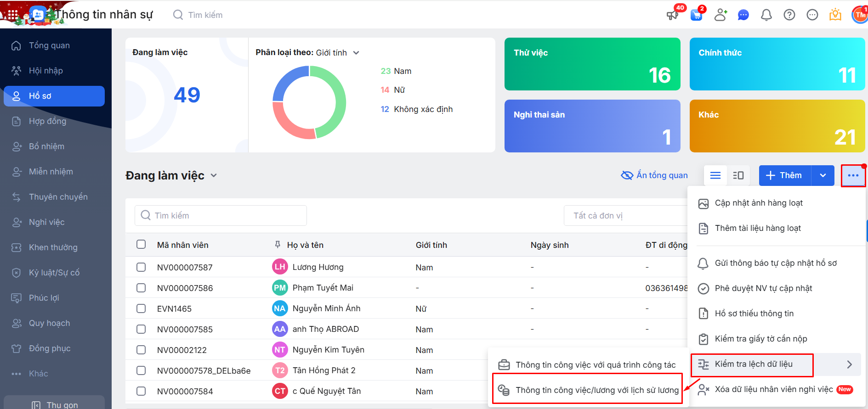Expand the Giới tính classification dropdown
868x409 pixels.
(356, 53)
